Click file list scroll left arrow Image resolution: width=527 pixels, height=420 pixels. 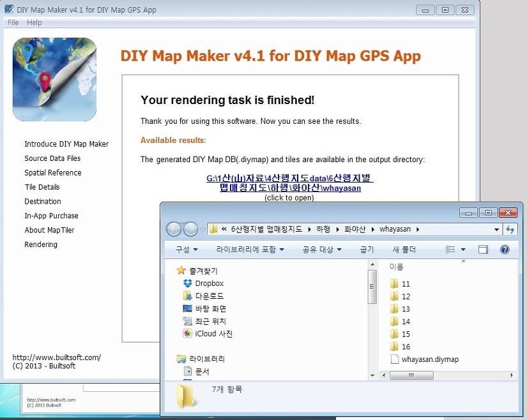384,375
